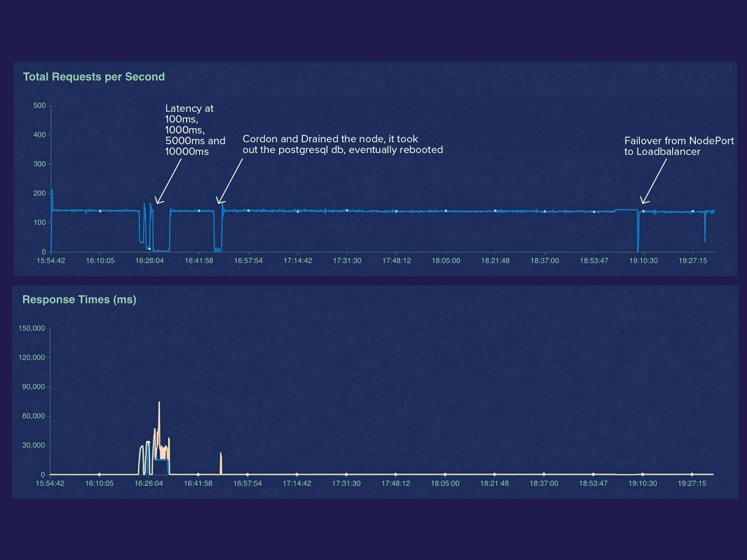Click the requests line data point at 18:05:00
747x560 pixels.
446,211
